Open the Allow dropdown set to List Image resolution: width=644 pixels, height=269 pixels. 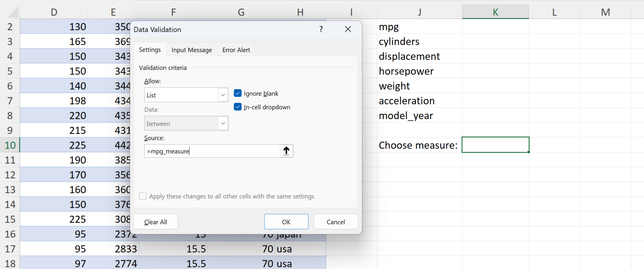coord(223,95)
